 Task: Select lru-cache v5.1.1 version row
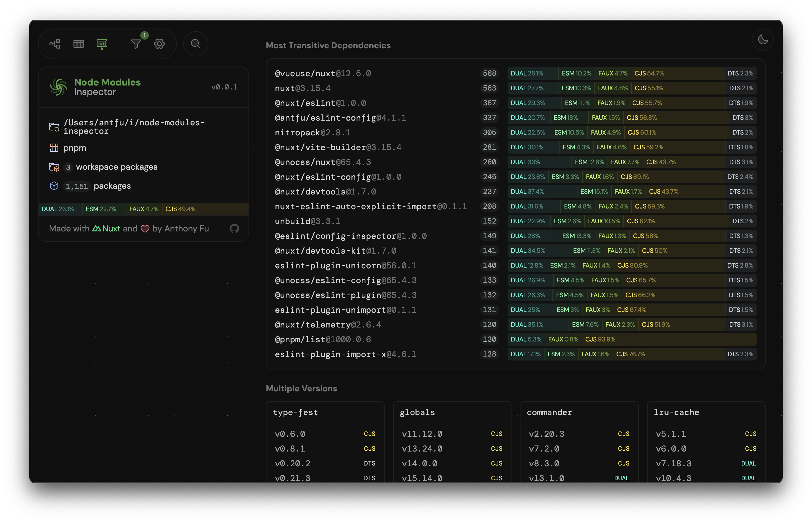point(706,434)
